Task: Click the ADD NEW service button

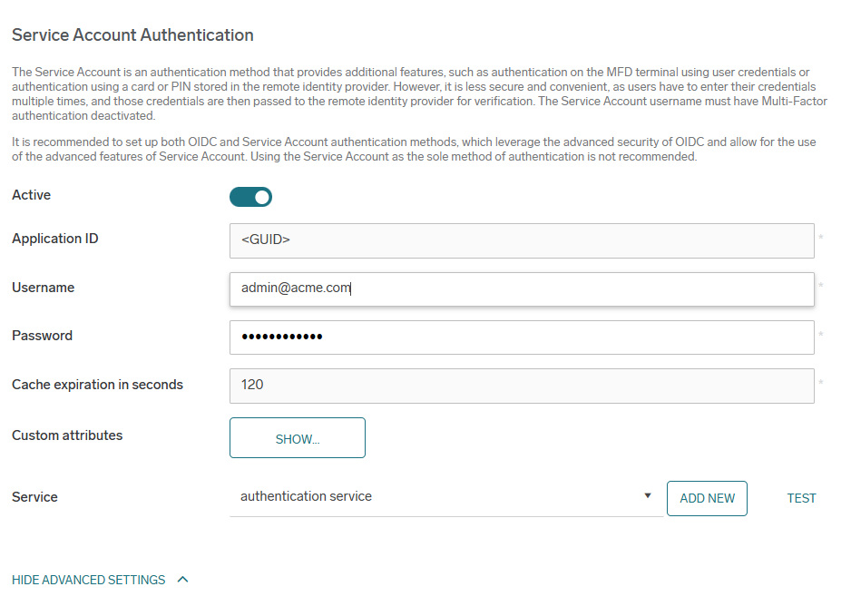Action: (x=707, y=498)
